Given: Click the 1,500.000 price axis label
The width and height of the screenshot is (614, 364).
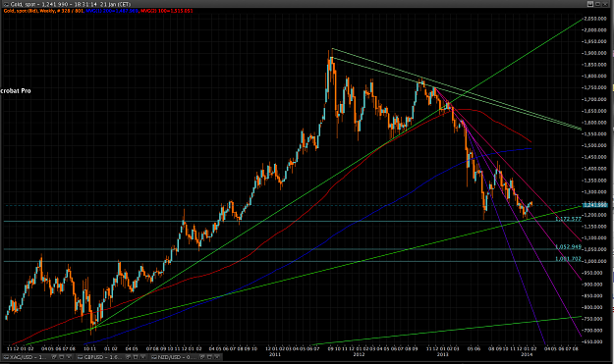Looking at the screenshot, I should tap(596, 145).
